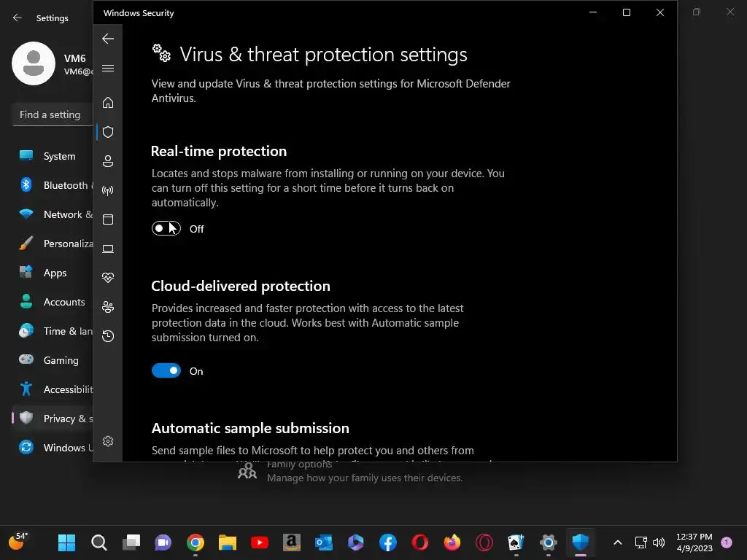Select Gaming in Settings sidebar
This screenshot has height=560, width=747.
click(61, 360)
